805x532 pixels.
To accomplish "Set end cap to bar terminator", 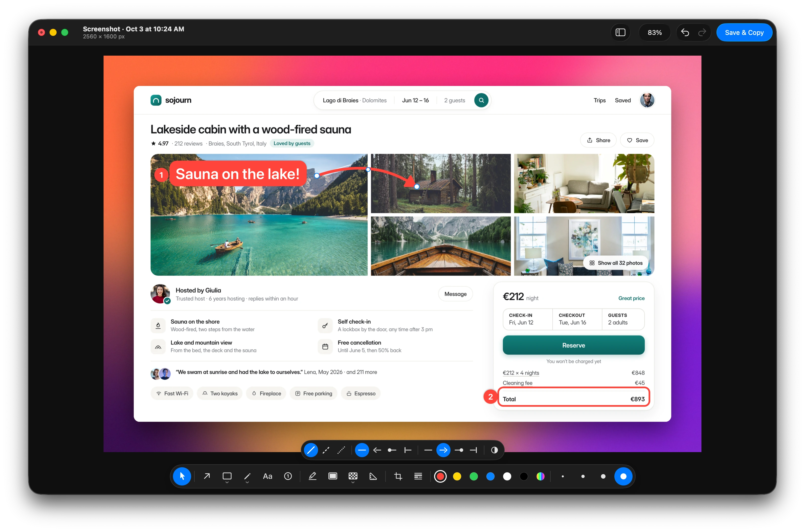I will pos(473,450).
